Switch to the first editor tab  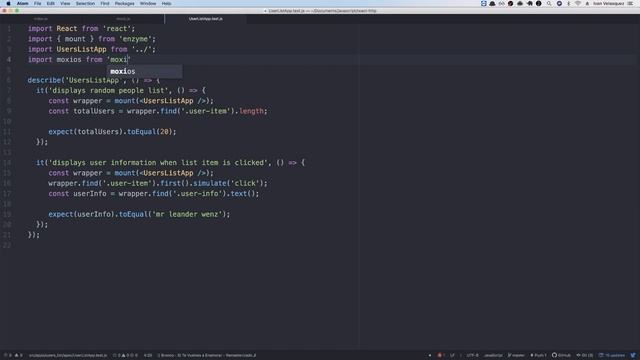41,19
